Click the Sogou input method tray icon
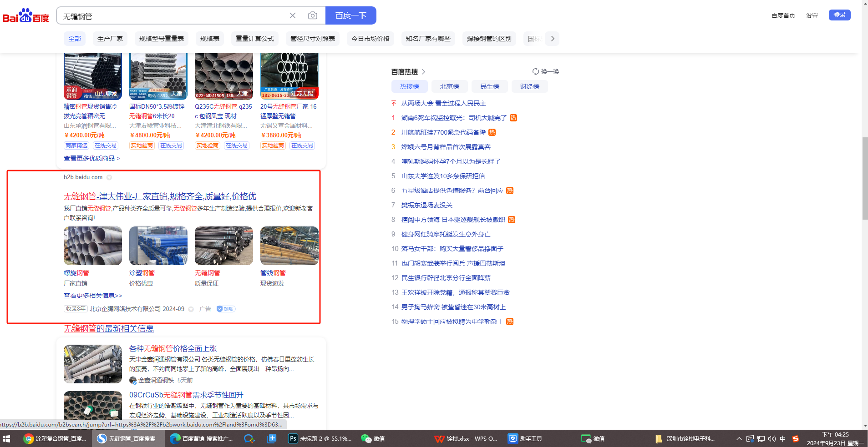The height and width of the screenshot is (447, 868). click(x=795, y=439)
